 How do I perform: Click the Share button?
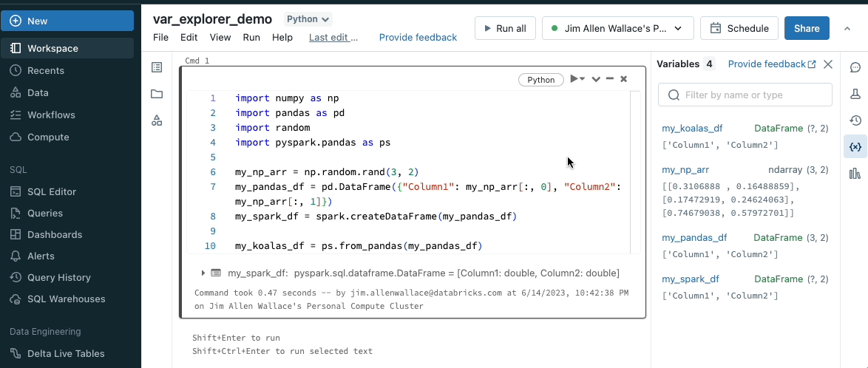click(807, 28)
